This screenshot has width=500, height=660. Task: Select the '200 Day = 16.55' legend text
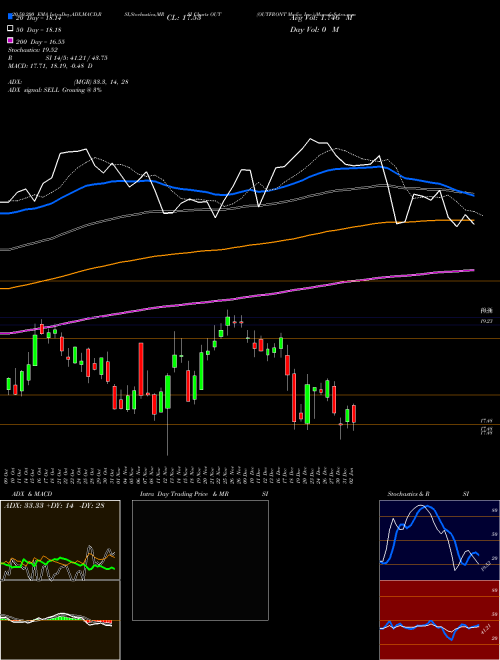[40, 42]
